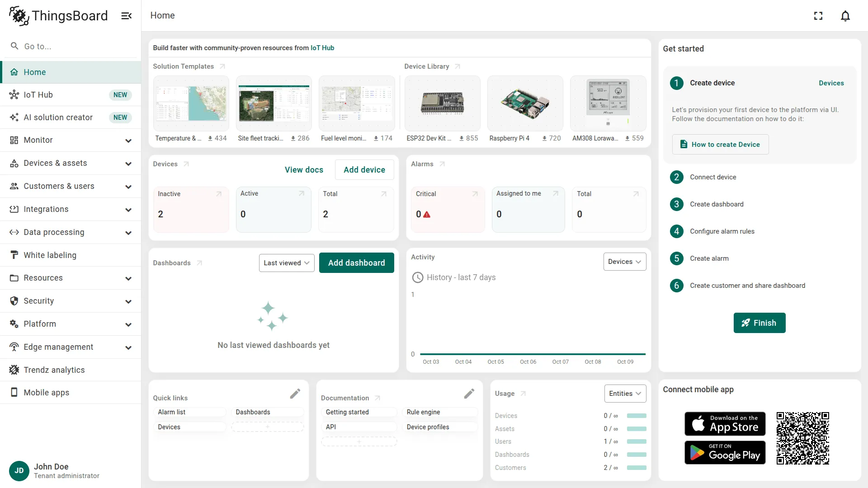Expand the Monitor menu section
This screenshot has width=868, height=488.
pos(71,140)
